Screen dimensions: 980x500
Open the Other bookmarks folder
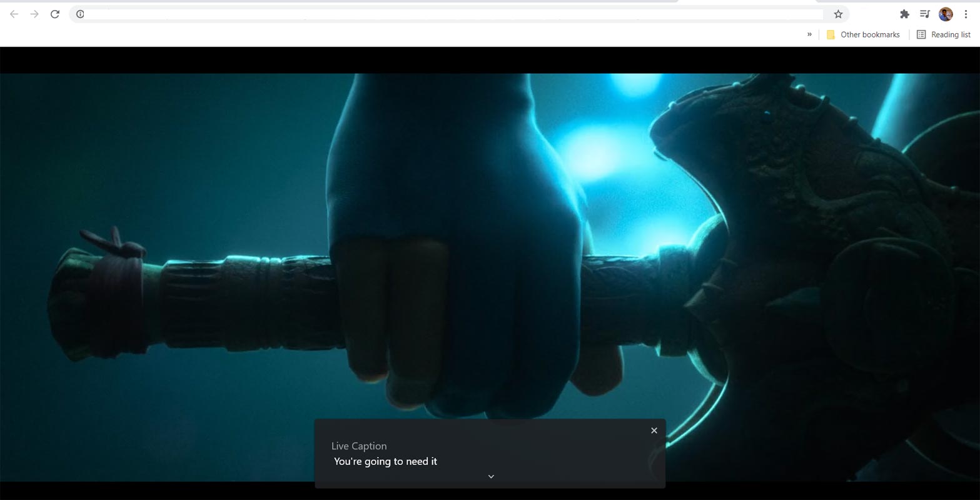(x=863, y=34)
